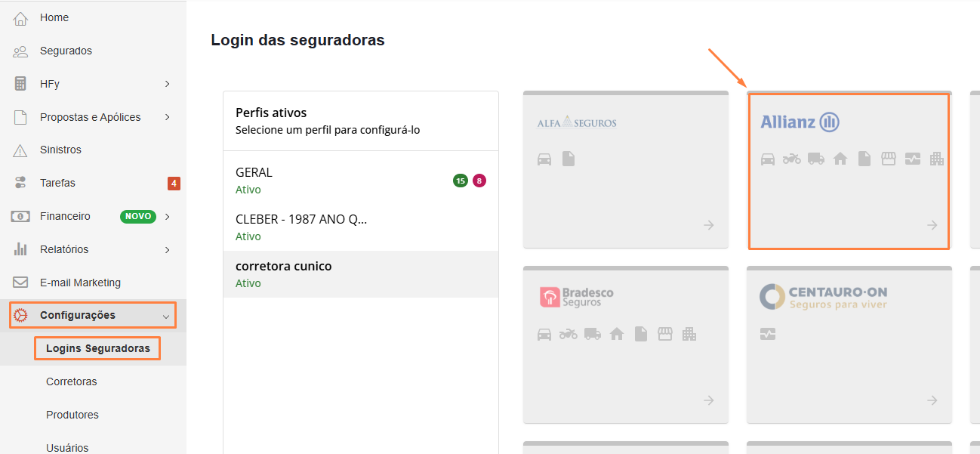This screenshot has height=454, width=980.
Task: Open Logins Seguradoras submenu item
Action: [x=97, y=348]
